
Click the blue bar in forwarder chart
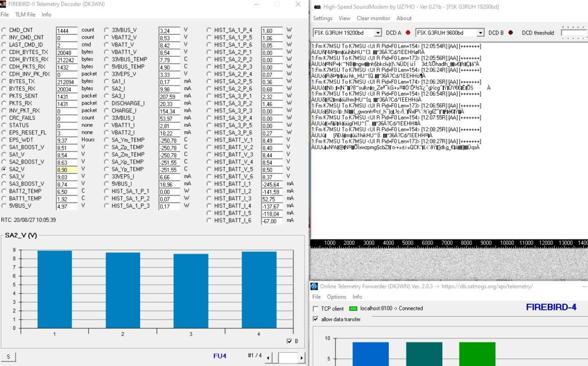370,353
